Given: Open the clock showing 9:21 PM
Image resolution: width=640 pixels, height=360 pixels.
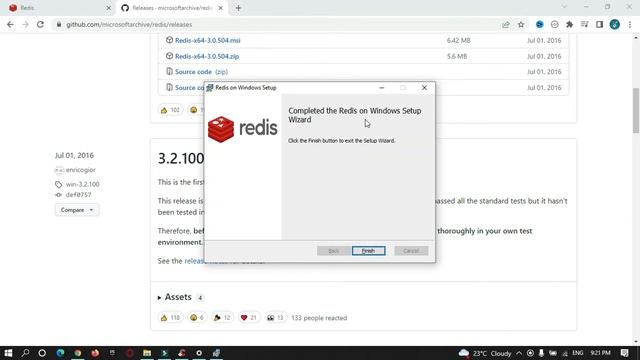Looking at the screenshot, I should pyautogui.click(x=600, y=353).
